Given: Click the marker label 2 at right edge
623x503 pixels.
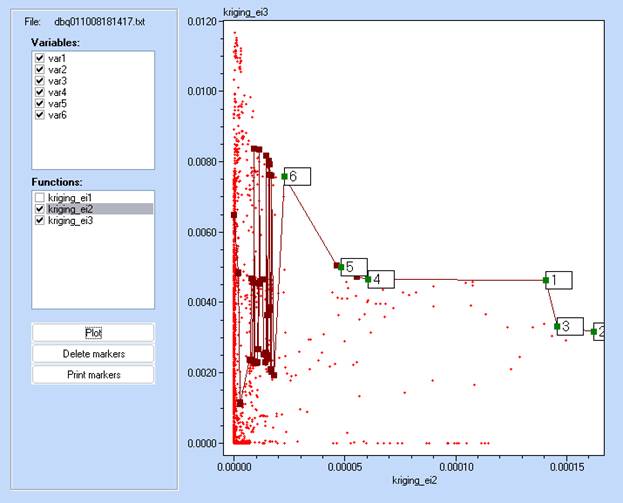Looking at the screenshot, I should [x=599, y=331].
